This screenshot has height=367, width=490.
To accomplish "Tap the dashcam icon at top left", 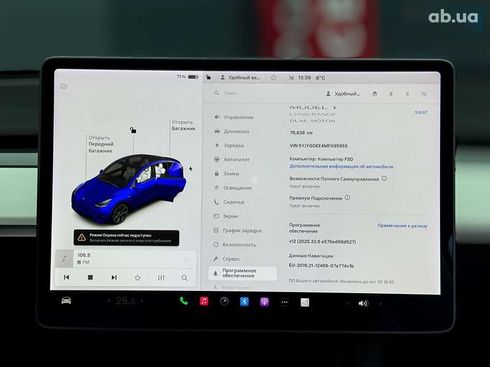I will (x=63, y=86).
